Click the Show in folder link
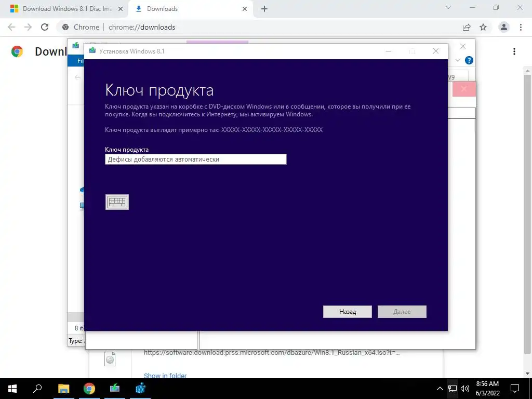Viewport: 532px width, 399px height. 165,375
